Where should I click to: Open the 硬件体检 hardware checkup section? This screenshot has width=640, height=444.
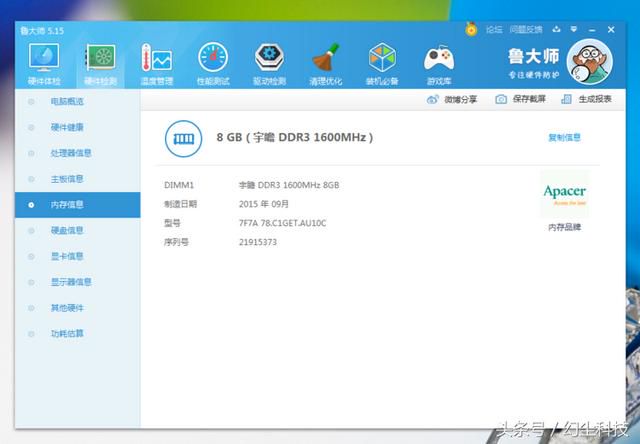tap(44, 64)
